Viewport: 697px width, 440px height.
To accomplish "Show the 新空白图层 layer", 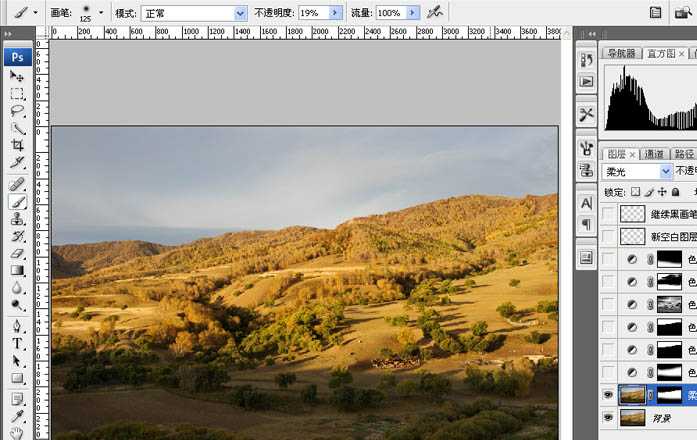I will click(x=609, y=236).
